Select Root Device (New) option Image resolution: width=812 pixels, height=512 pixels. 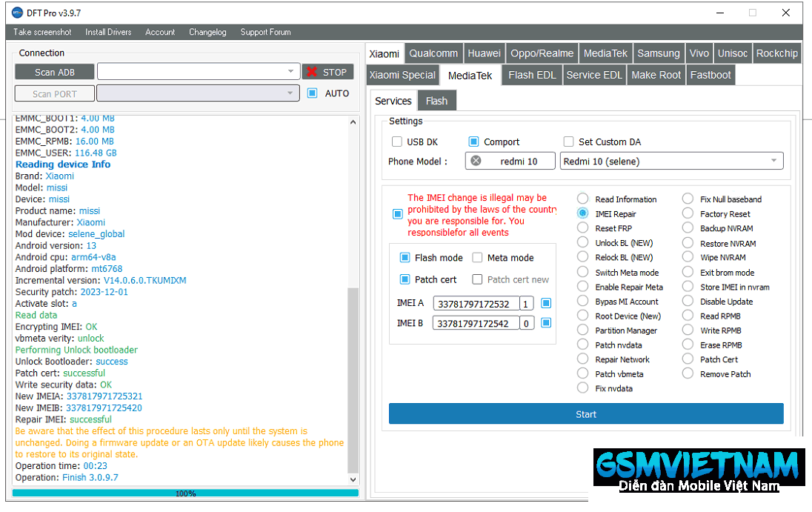tap(583, 315)
